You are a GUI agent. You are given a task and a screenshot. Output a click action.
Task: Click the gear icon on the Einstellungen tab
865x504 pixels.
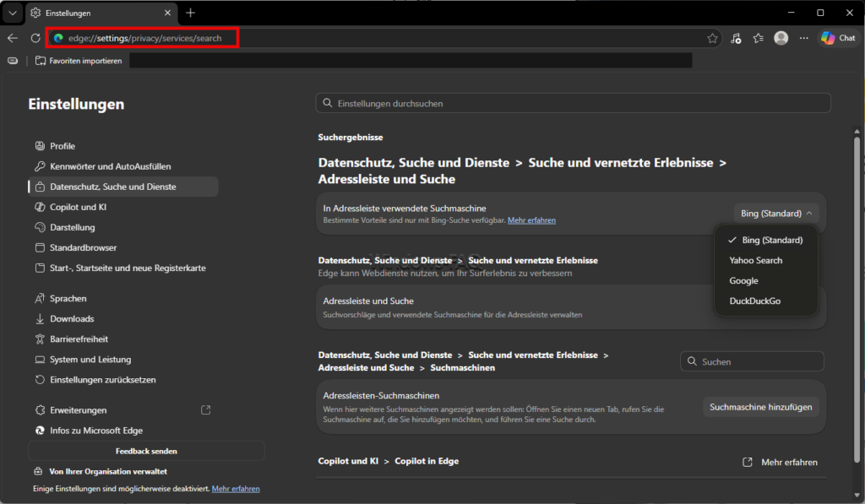click(35, 13)
